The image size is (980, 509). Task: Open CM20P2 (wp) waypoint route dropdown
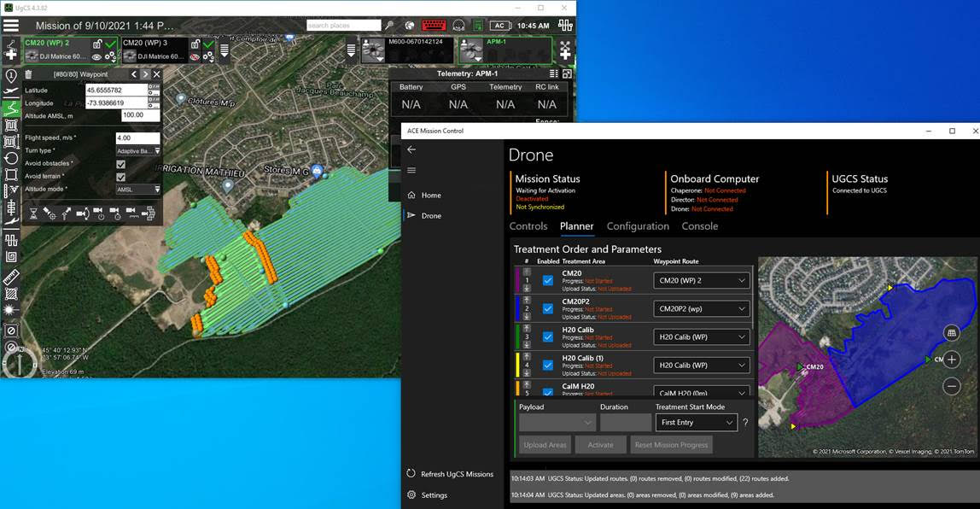pyautogui.click(x=701, y=309)
